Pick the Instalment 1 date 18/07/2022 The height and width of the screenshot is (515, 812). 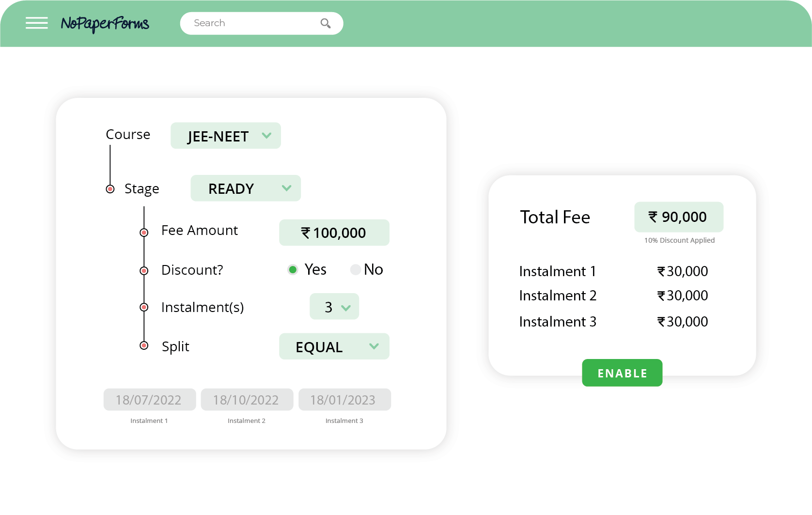[x=150, y=400]
